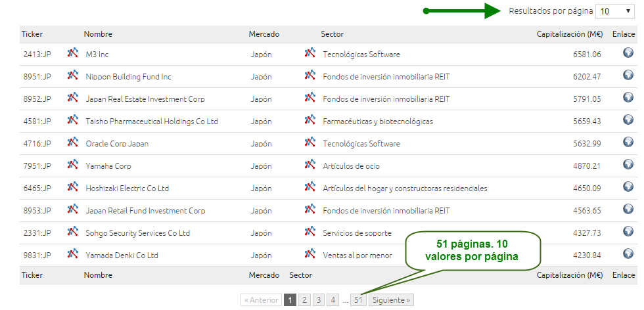This screenshot has height=310, width=644.
Task: Click the Siguiente next page button
Action: tap(391, 300)
